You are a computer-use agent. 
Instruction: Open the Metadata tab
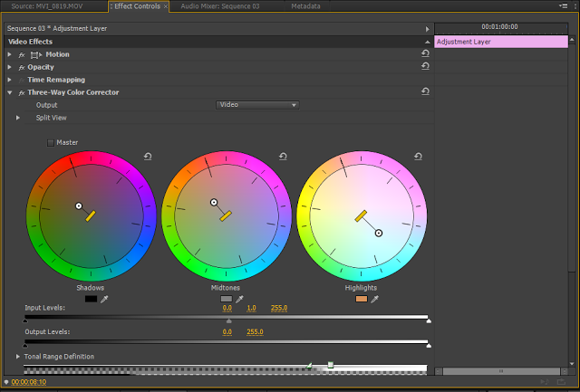(x=305, y=6)
